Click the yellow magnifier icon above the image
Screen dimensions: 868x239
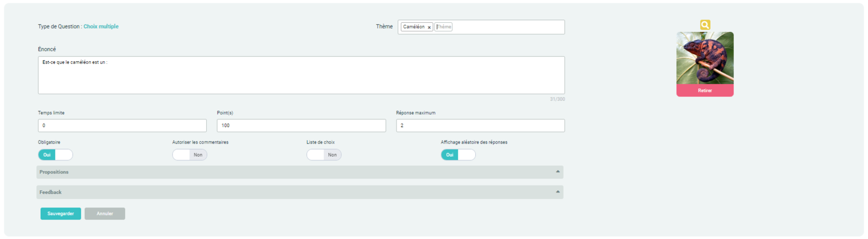tap(705, 25)
